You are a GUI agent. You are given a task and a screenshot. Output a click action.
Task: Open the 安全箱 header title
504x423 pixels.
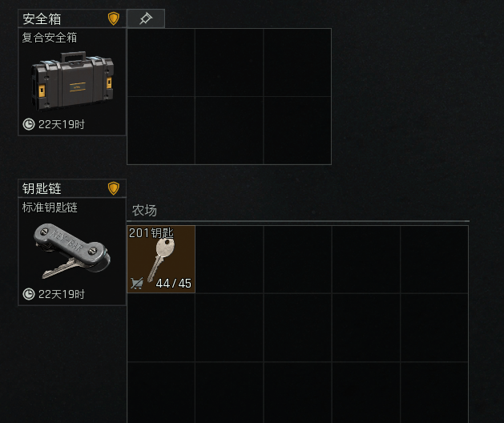click(42, 19)
